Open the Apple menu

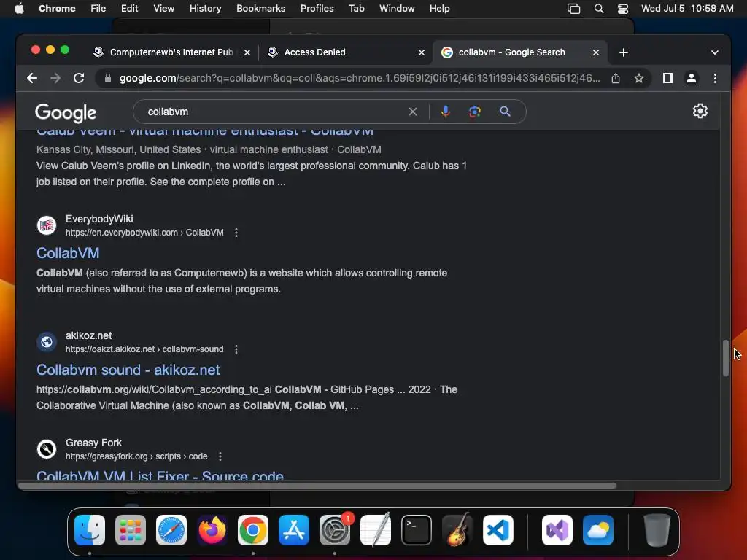[19, 9]
